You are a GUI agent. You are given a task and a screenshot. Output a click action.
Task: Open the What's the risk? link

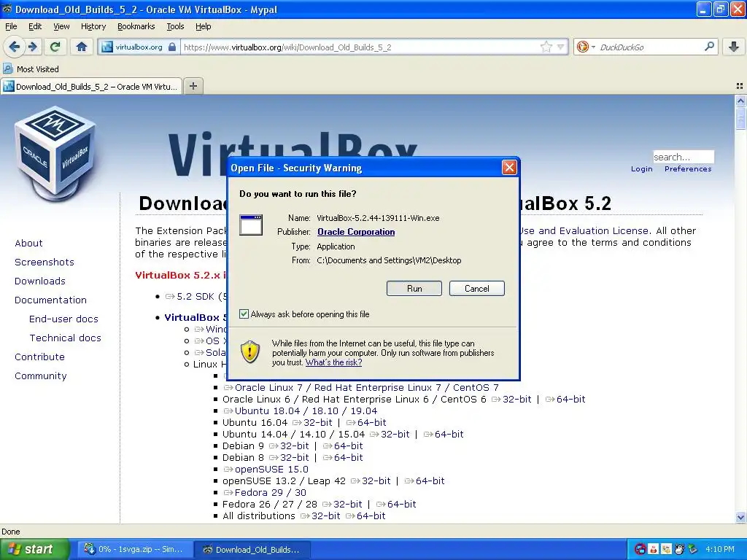[333, 362]
